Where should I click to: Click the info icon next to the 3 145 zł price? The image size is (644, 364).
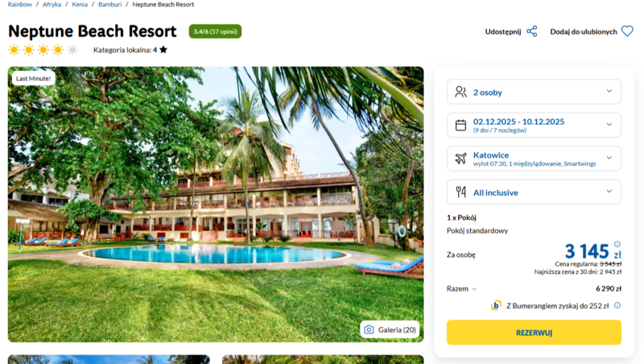[x=617, y=244]
